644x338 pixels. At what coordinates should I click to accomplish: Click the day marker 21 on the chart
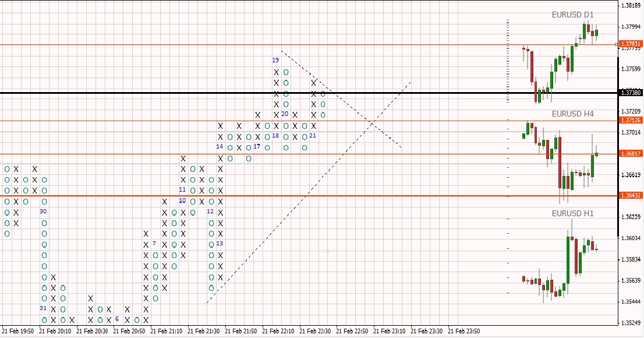[313, 136]
